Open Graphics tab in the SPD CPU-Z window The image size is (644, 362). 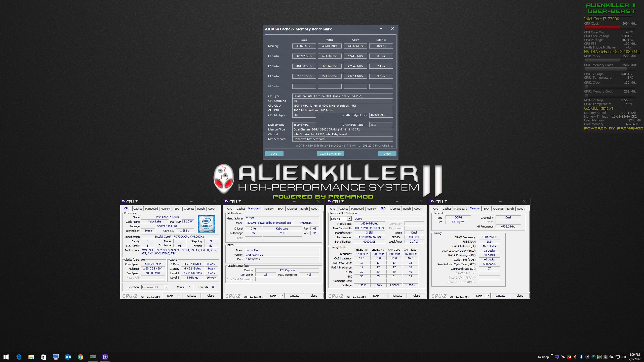pos(395,209)
